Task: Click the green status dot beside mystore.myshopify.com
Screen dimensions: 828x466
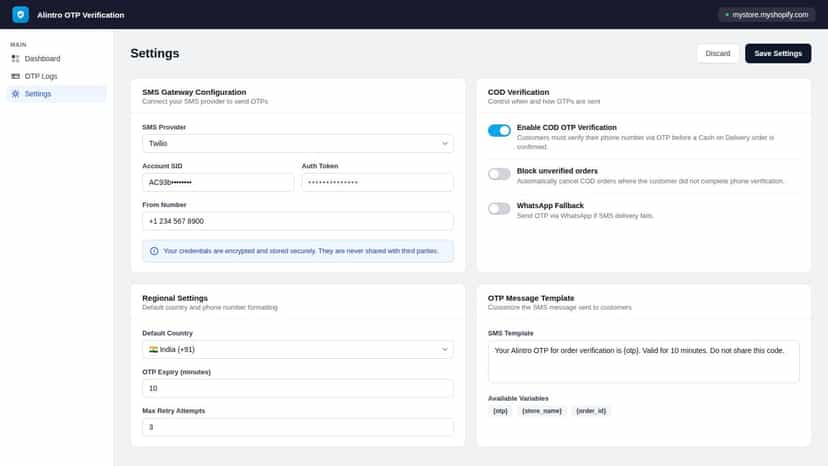Action: [x=727, y=15]
